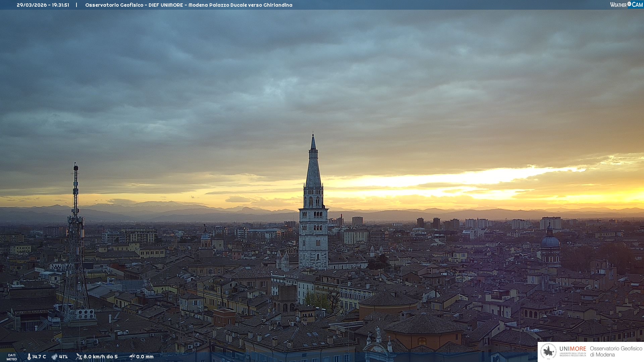This screenshot has height=362, width=644.
Task: Click the rain umbrella precipitation icon
Action: click(x=132, y=357)
